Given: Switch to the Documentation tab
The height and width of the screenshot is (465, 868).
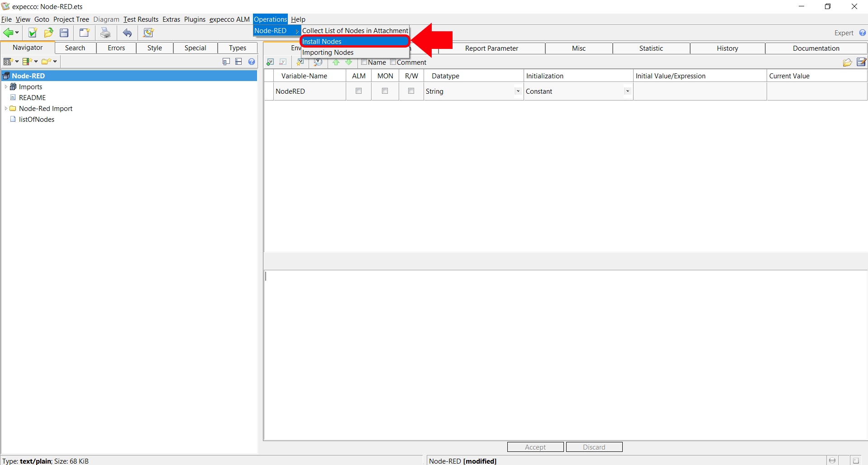Looking at the screenshot, I should tap(816, 48).
